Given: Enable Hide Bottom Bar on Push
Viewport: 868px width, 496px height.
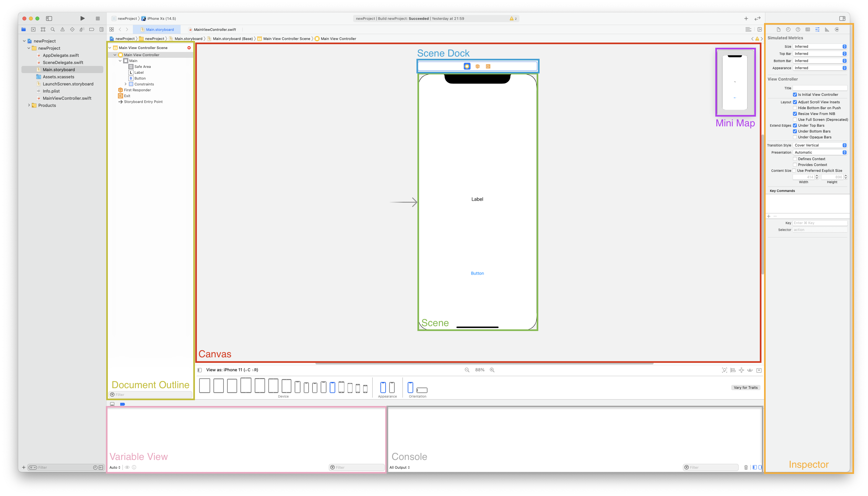Looking at the screenshot, I should point(795,108).
